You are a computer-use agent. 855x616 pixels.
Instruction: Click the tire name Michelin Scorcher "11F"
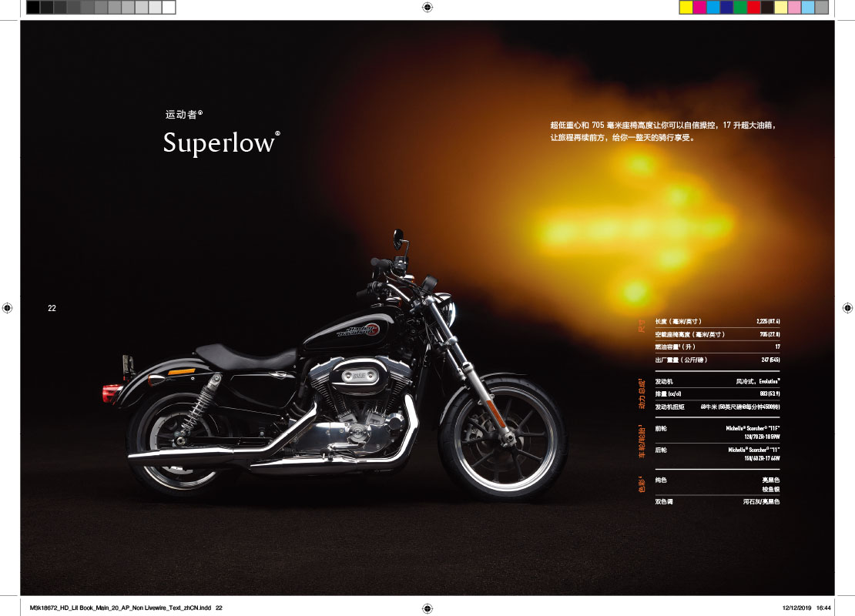pos(753,428)
